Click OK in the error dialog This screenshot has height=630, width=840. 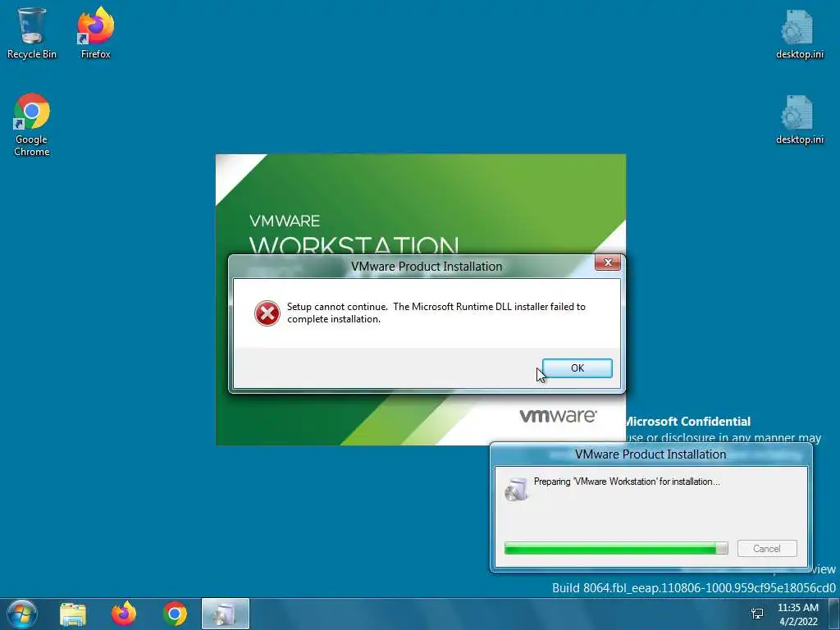coord(577,368)
